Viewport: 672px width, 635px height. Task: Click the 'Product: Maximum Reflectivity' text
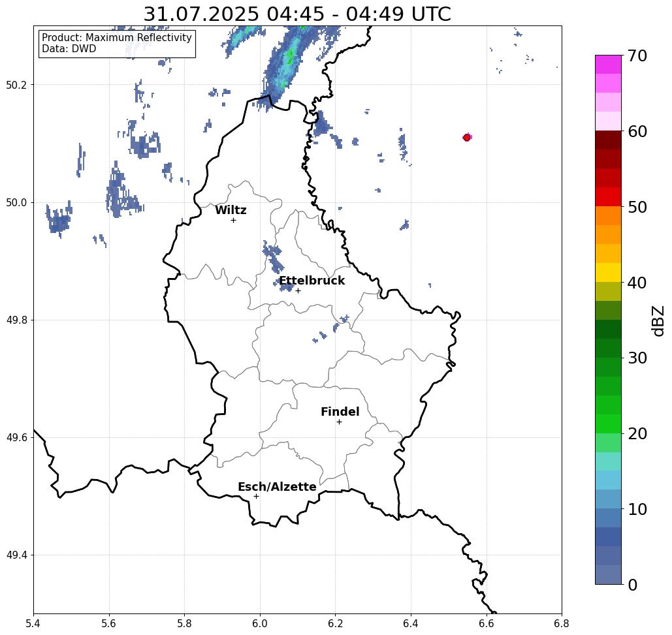(116, 38)
